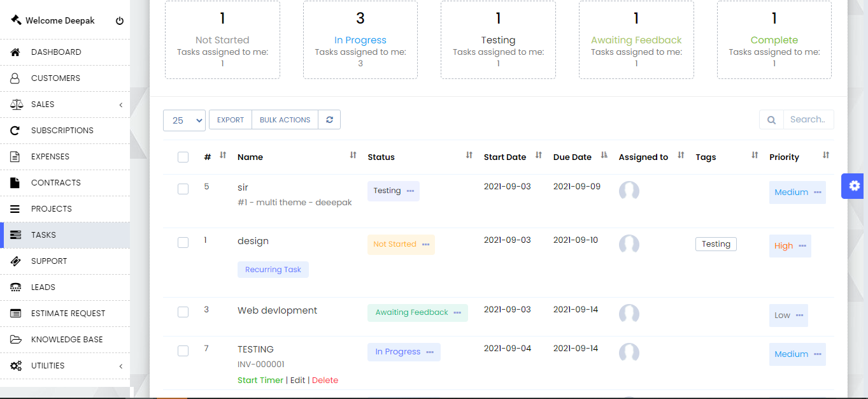868x399 pixels.
Task: Switch to the Tasks section
Action: 42,235
